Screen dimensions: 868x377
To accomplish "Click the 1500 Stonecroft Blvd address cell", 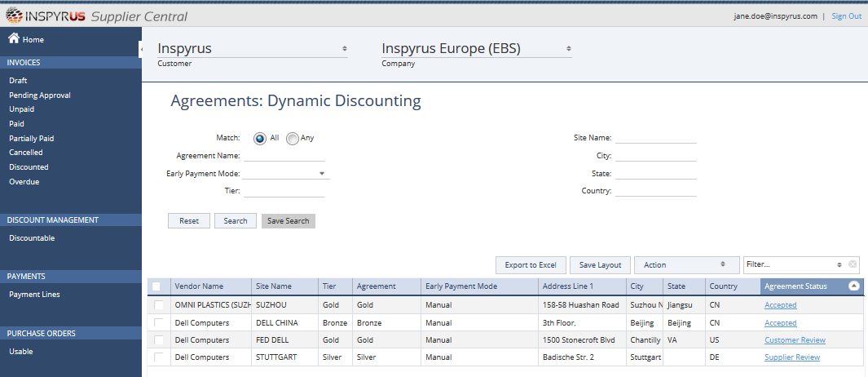I will coord(583,339).
